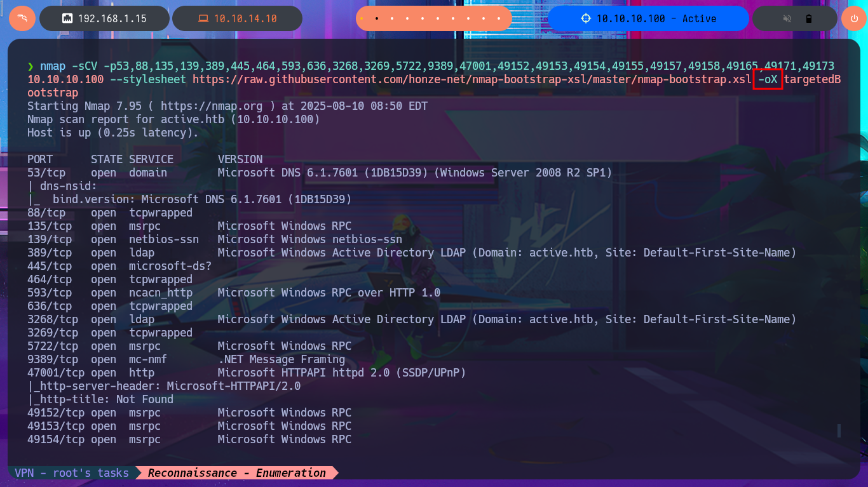Click Microsoft Windows RPC over HTTP 1.0 text

point(329,293)
